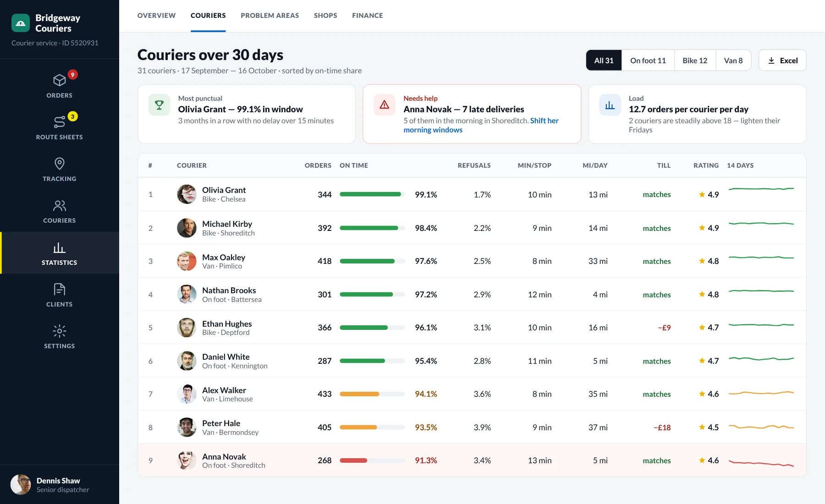The width and height of the screenshot is (825, 504).
Task: Click the red 9 badge on Orders
Action: point(72,75)
